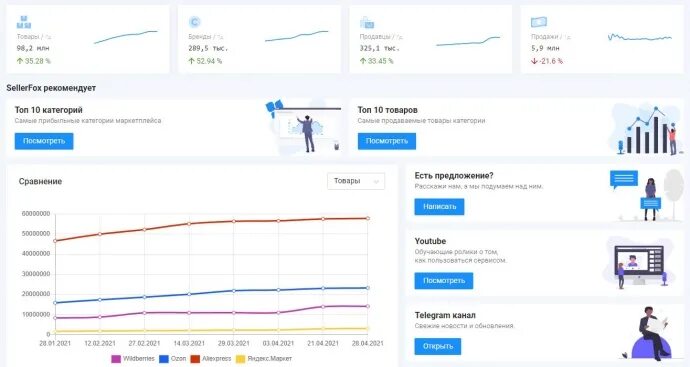Click the Продажи sparkline chart
The image size is (690, 367).
tap(640, 38)
